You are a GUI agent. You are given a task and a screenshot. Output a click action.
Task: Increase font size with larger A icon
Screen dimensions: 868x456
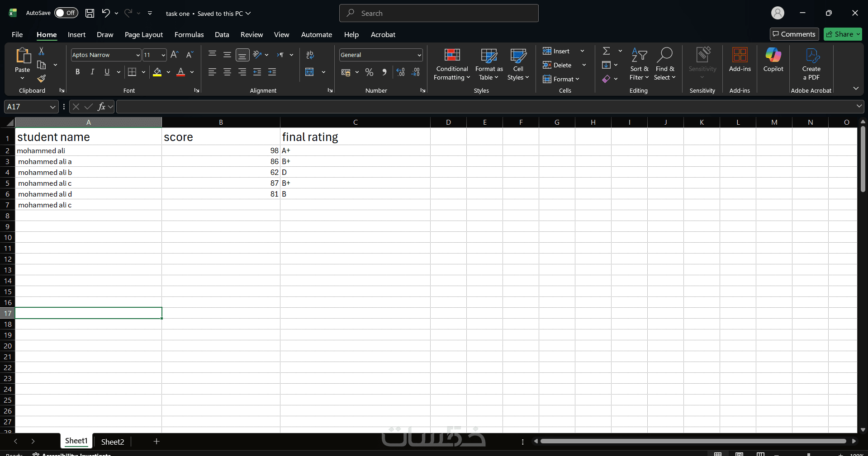pos(175,55)
